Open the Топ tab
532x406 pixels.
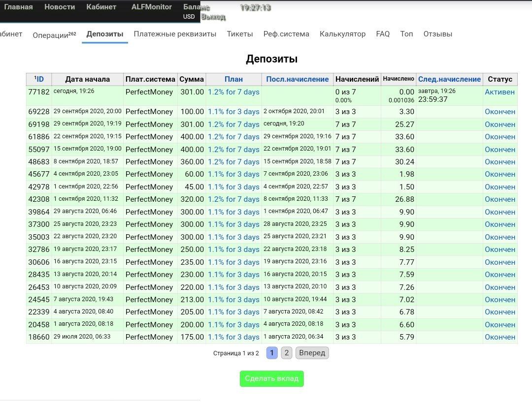[406, 34]
